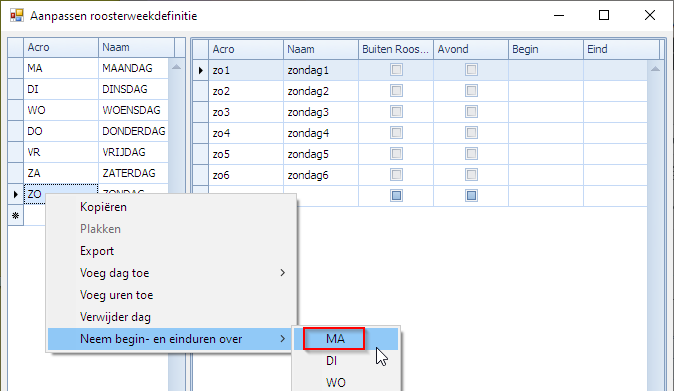The height and width of the screenshot is (391, 674).
Task: Expand arrow next to Neem begin- en einduren over
Action: (x=282, y=339)
